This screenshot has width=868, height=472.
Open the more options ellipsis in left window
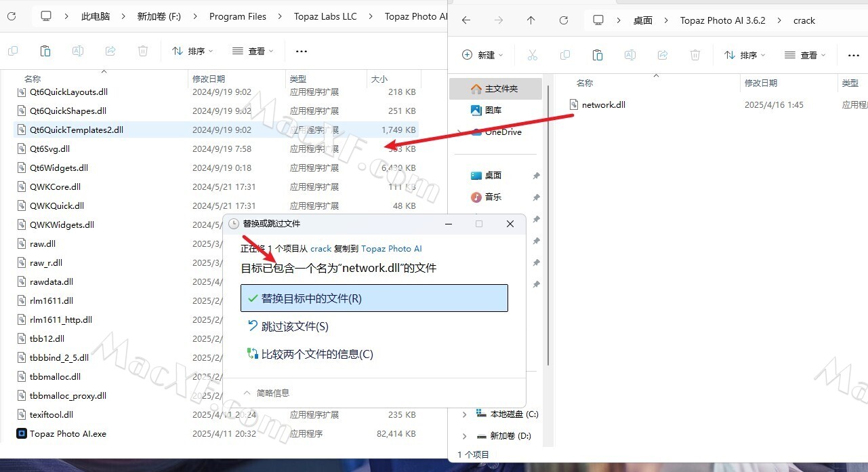(x=302, y=51)
